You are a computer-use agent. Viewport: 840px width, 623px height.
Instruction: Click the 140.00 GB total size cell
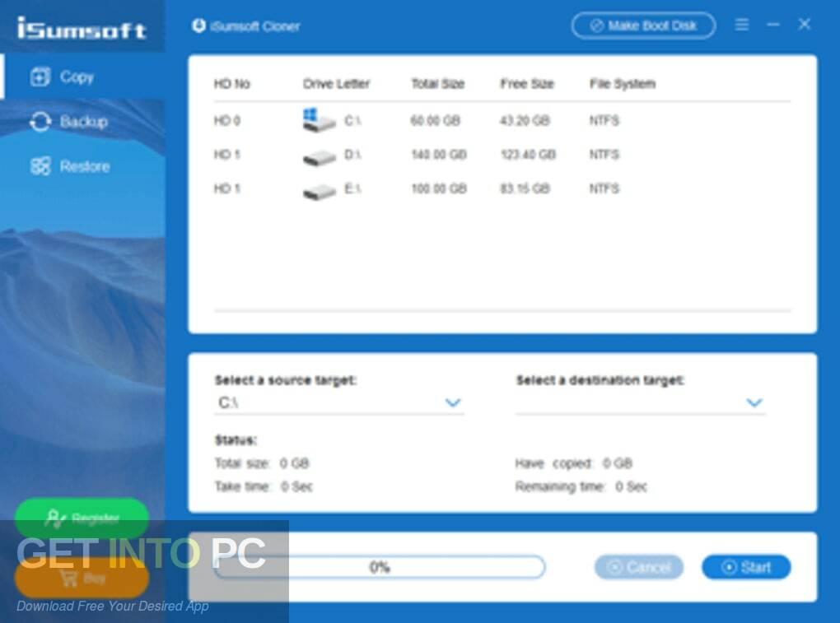coord(439,155)
